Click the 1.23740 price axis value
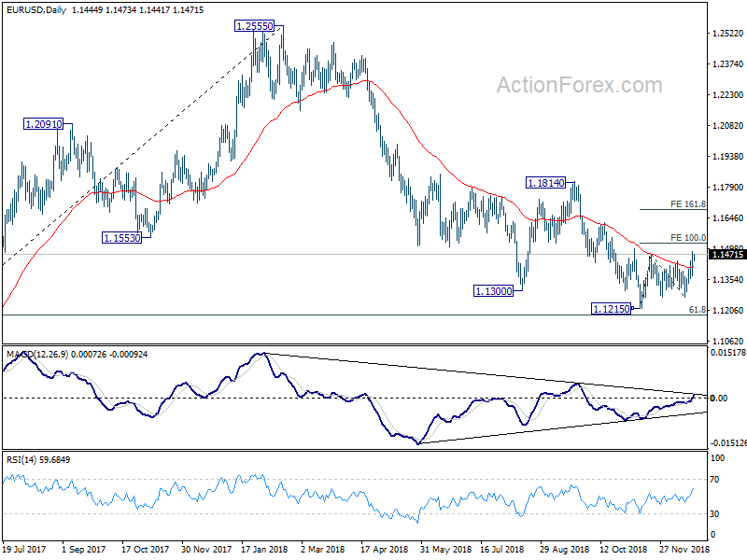The height and width of the screenshot is (560, 747). pyautogui.click(x=727, y=63)
